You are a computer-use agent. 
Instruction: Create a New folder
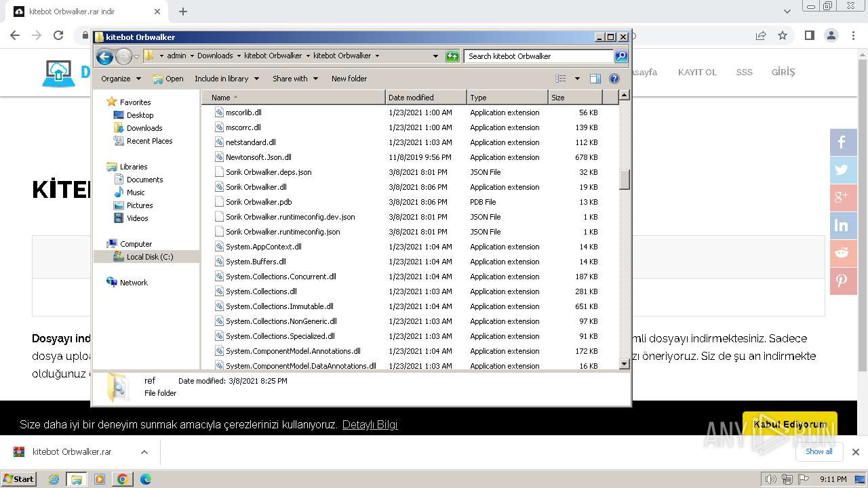pyautogui.click(x=349, y=79)
